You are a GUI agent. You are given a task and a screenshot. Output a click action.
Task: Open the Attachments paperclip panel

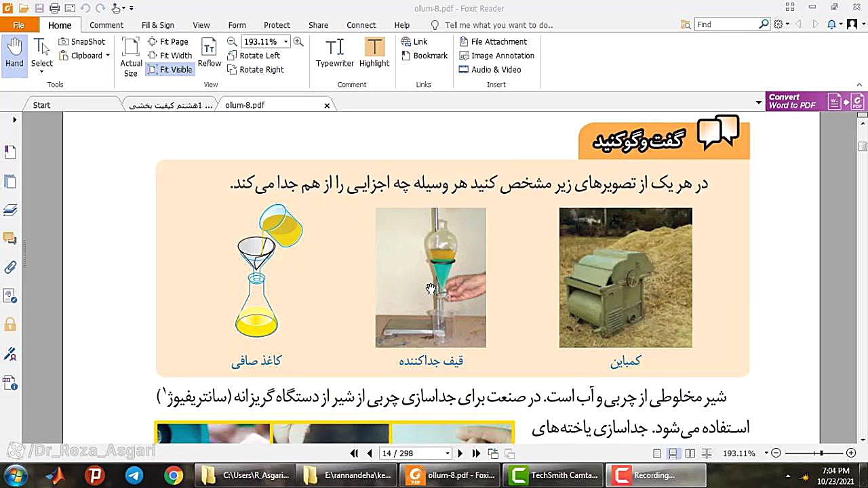(10, 268)
